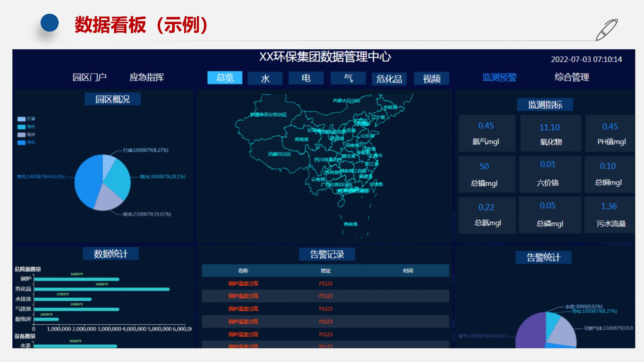Image resolution: width=644 pixels, height=362 pixels.
Task: Switch to the 气 tab
Action: tap(348, 78)
